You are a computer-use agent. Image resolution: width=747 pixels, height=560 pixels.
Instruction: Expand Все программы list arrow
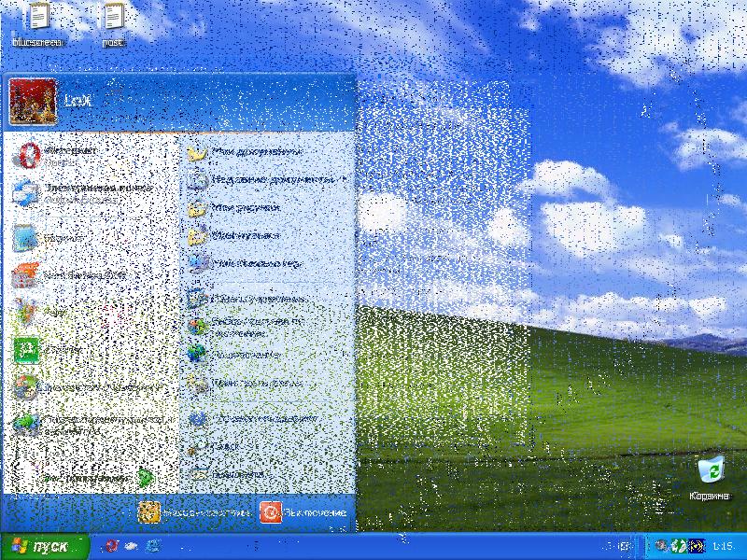[x=145, y=478]
